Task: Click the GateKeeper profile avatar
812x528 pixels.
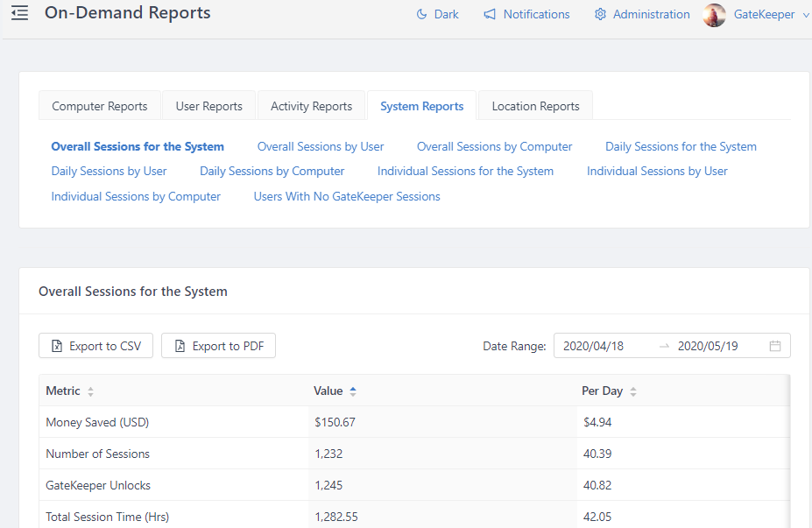Action: (x=714, y=15)
